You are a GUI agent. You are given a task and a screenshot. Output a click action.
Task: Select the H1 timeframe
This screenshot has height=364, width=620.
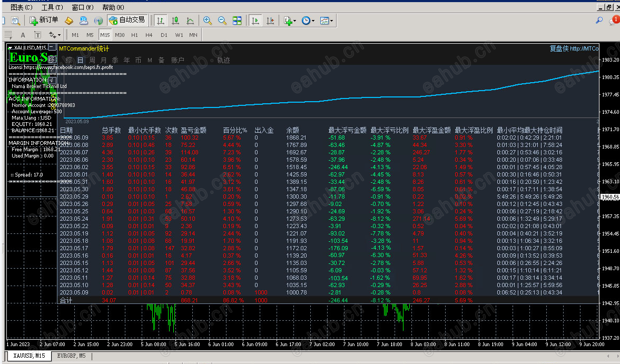(x=134, y=35)
